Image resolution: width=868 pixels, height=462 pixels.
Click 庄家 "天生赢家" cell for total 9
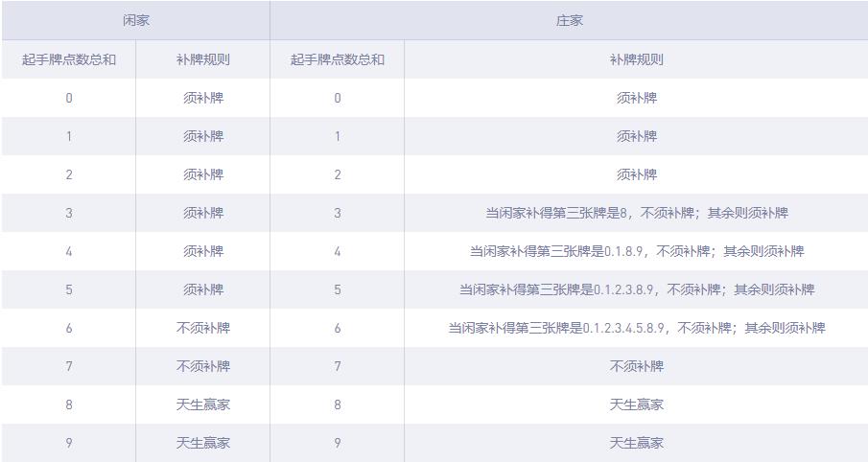click(636, 443)
